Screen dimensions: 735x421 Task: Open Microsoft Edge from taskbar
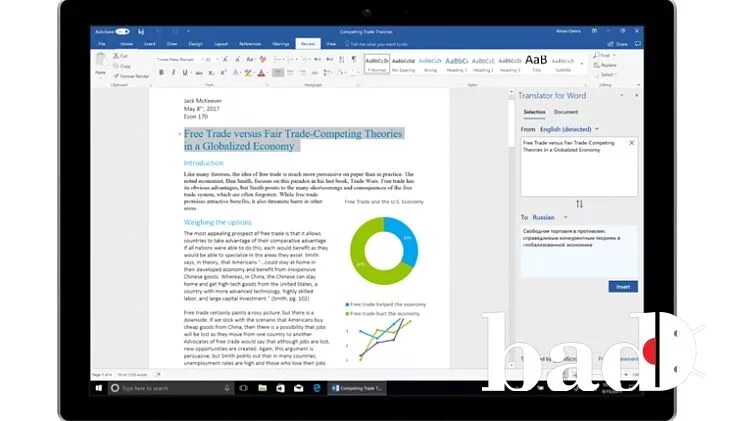coord(317,388)
